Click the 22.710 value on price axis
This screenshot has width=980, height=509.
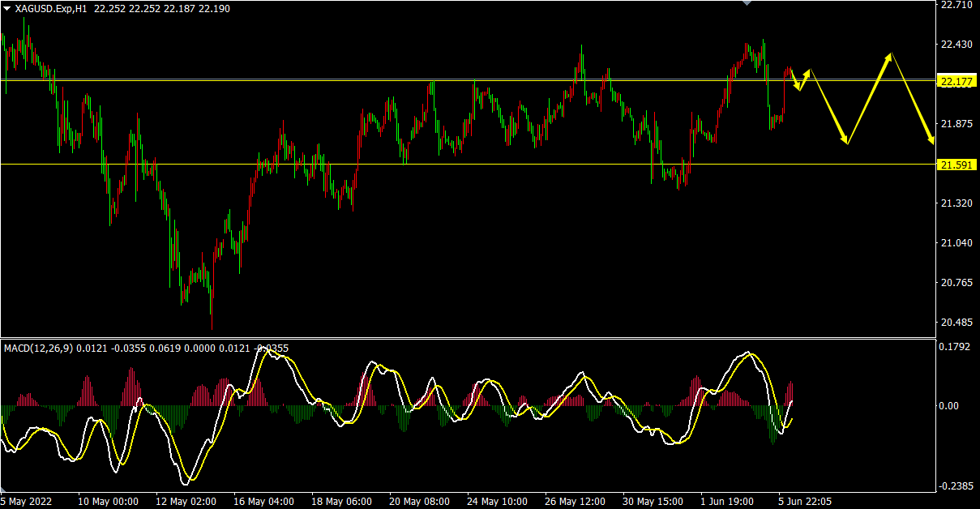pyautogui.click(x=956, y=5)
